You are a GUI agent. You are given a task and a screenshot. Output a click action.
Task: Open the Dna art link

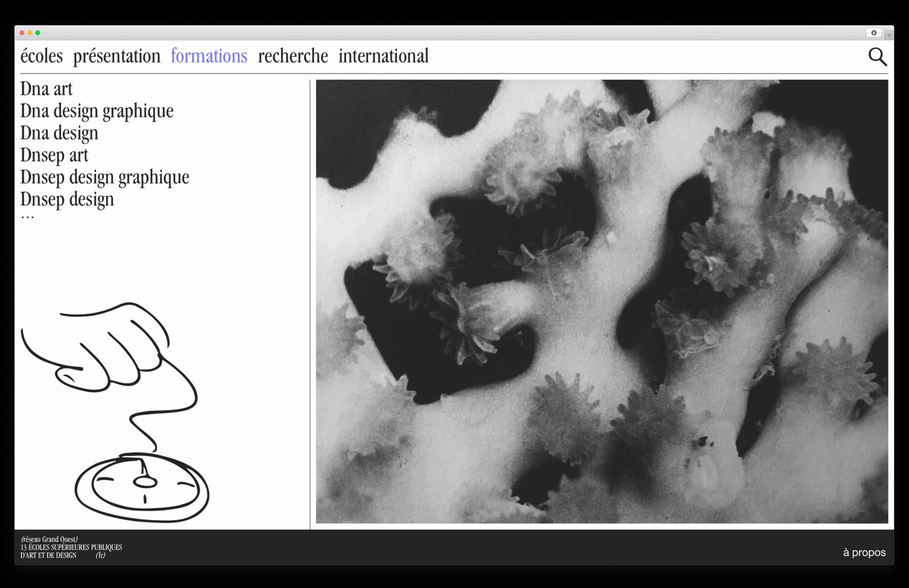[x=46, y=89]
